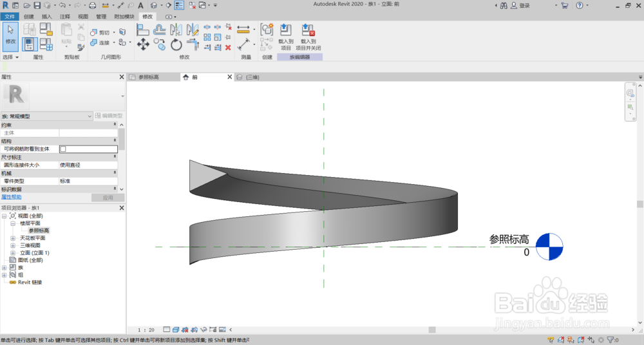Click the Print icon in quick access toolbar

92,5
